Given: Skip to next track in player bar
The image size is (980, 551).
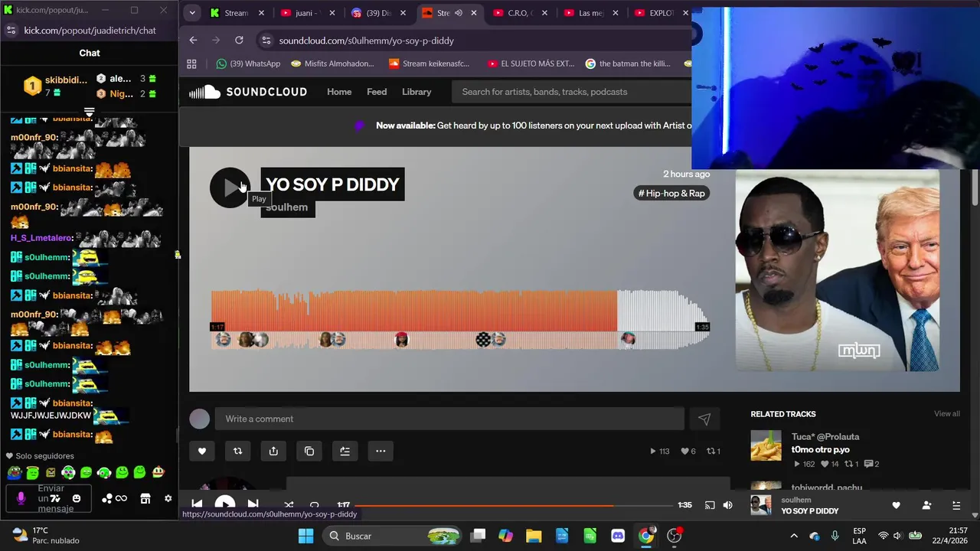Looking at the screenshot, I should pos(253,504).
